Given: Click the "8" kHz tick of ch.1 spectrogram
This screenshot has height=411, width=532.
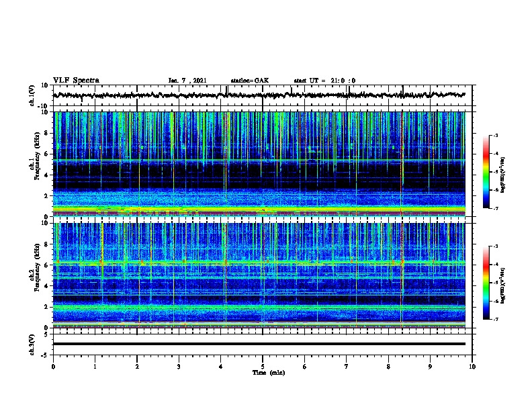Looking at the screenshot, I should (46, 133).
